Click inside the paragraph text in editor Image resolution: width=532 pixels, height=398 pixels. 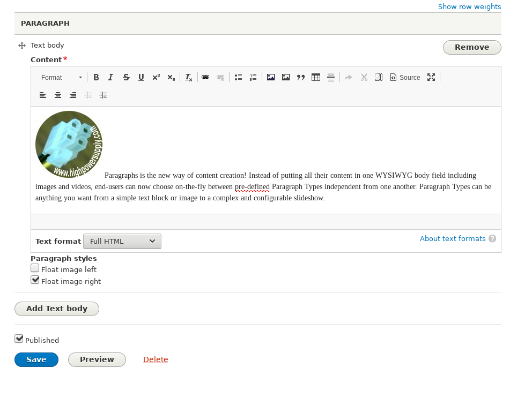[263, 187]
